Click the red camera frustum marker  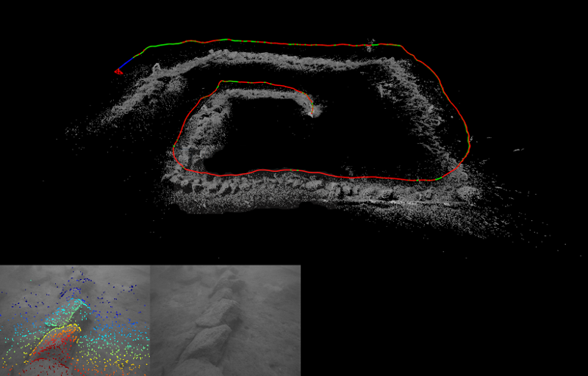click(118, 71)
